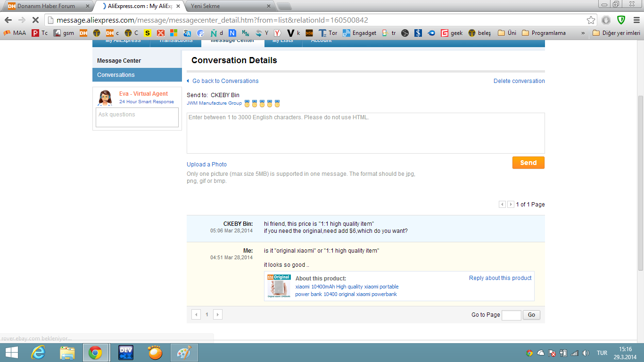Focus the Ask questions box
644x362 pixels.
tap(137, 117)
